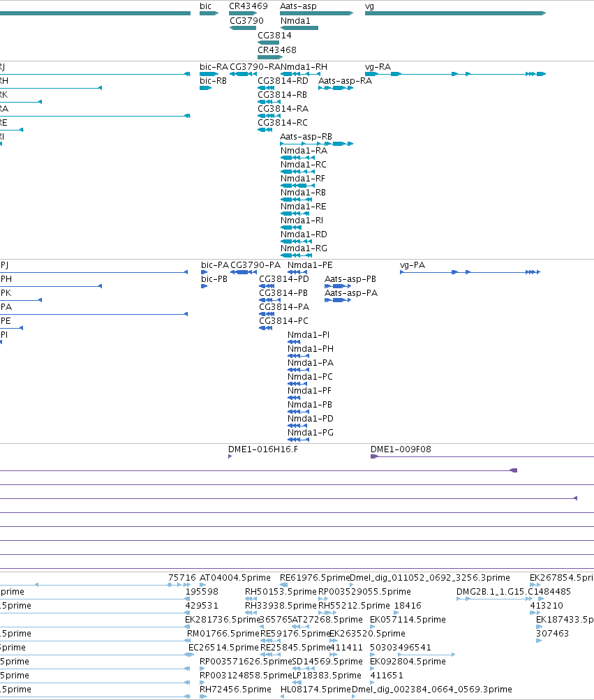Click the CG3814-RC transcript label
The height and width of the screenshot is (700, 594).
(282, 123)
